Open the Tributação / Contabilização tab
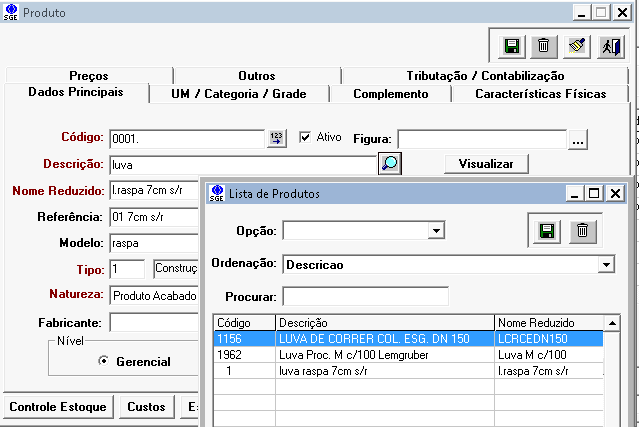The height and width of the screenshot is (427, 639). (x=485, y=76)
